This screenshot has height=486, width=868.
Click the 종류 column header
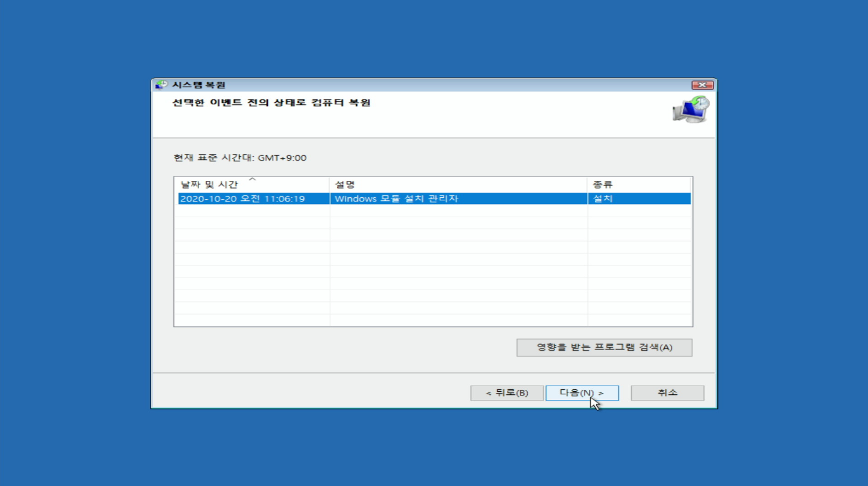pyautogui.click(x=639, y=185)
